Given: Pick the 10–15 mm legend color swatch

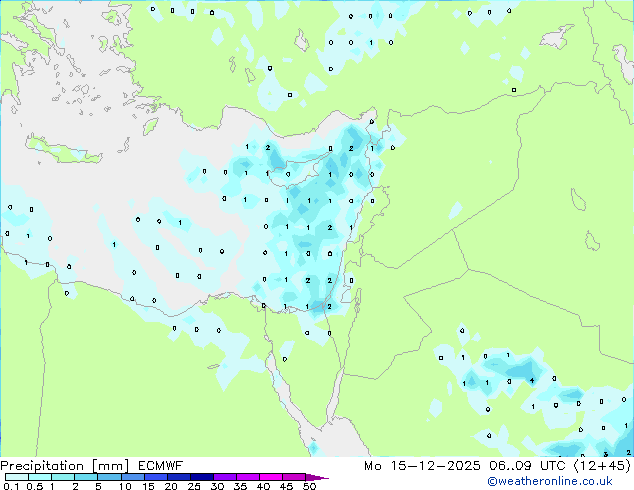Looking at the screenshot, I should (x=132, y=477).
